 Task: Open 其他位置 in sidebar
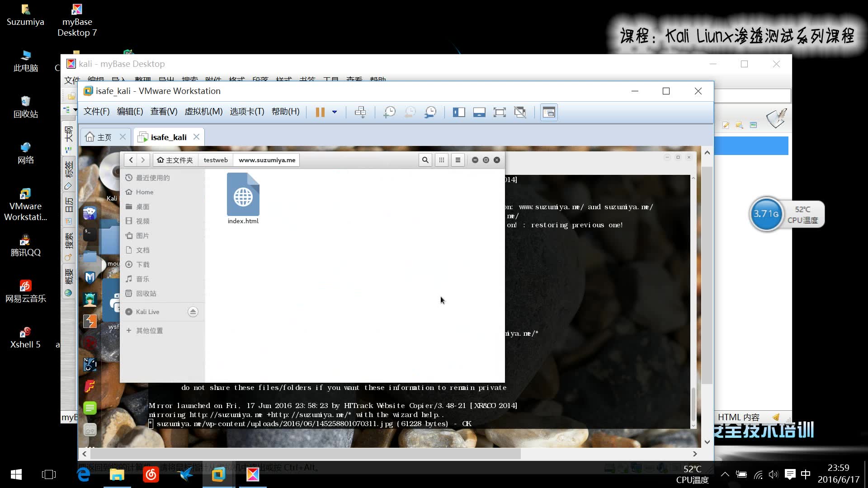[x=162, y=330]
